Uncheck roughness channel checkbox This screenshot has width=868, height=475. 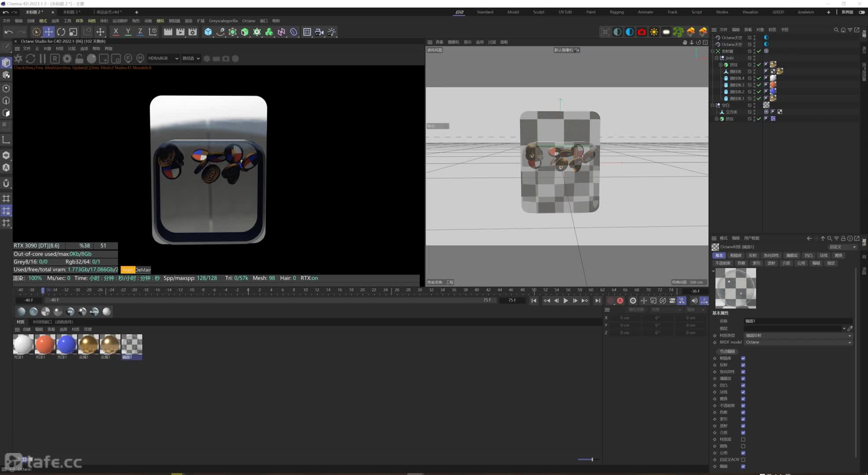click(743, 358)
